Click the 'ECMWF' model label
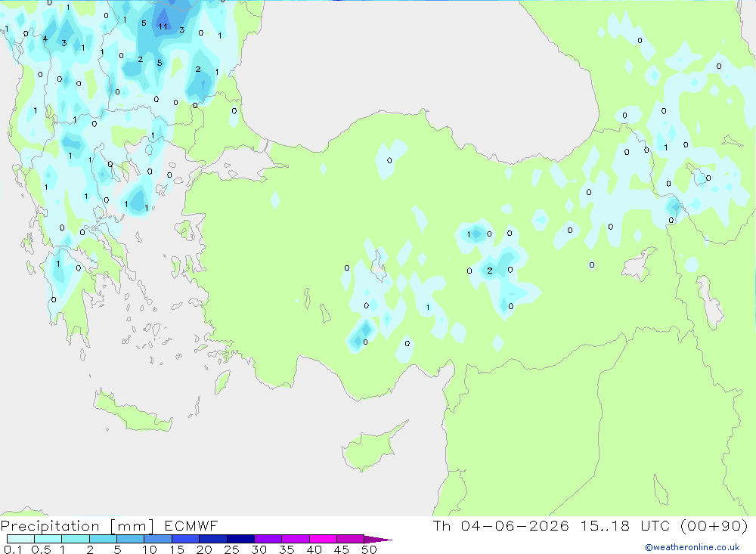The image size is (756, 554). 191,525
